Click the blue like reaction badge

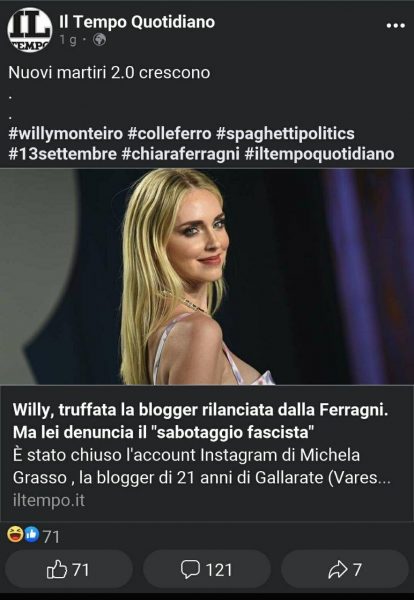click(x=32, y=535)
